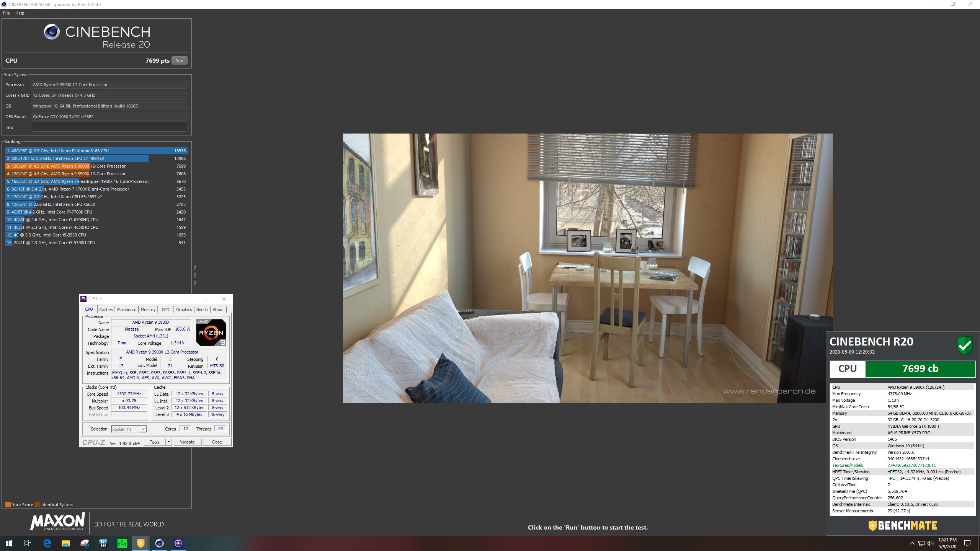980x551 pixels.
Task: Select the Threadripper 1950X ranking row
Action: [x=96, y=181]
